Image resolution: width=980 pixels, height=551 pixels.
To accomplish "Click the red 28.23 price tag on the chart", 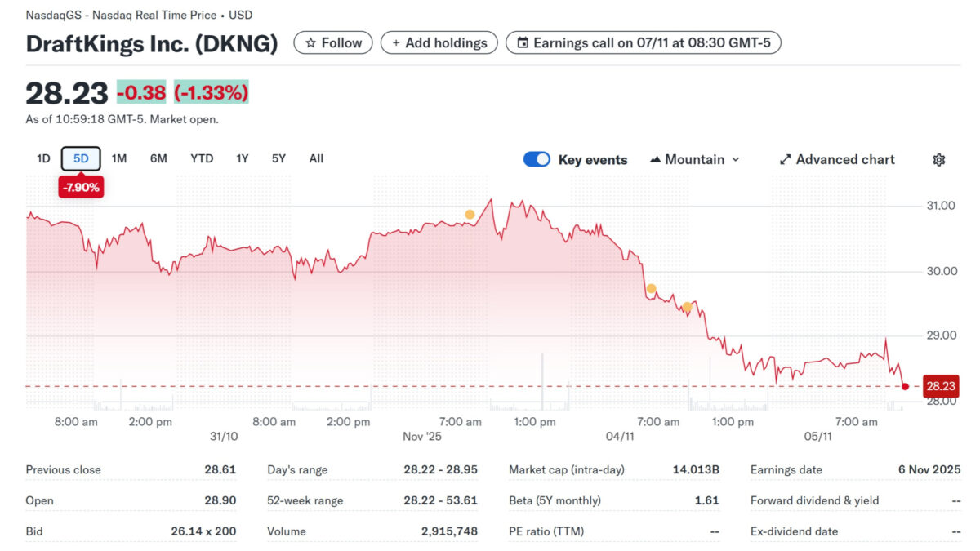I will tap(940, 385).
